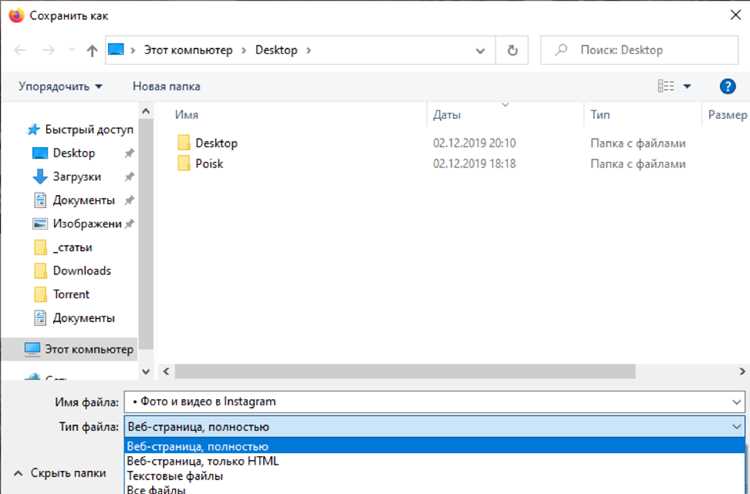The image size is (750, 494).
Task: Sort by 'Тип' column header
Action: pos(600,115)
